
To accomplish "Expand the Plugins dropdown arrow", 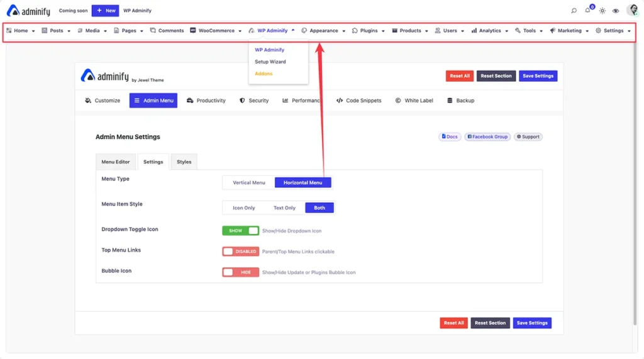I will click(x=383, y=31).
